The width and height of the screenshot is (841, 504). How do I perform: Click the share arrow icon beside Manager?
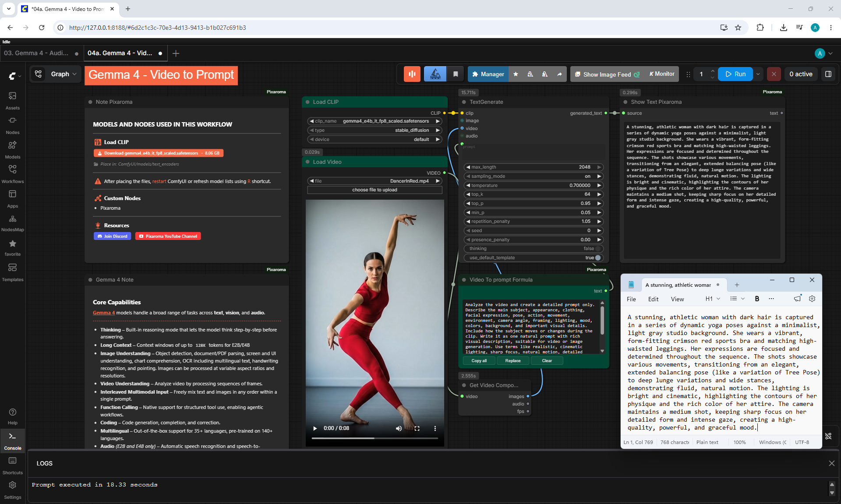point(559,74)
